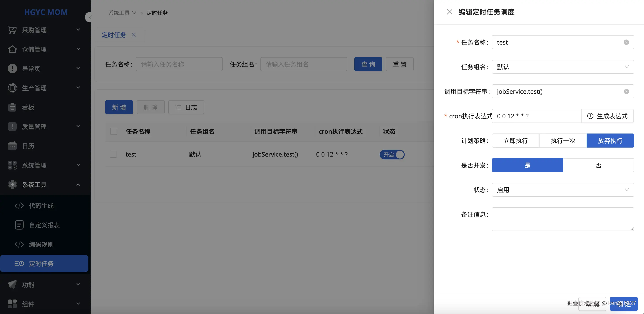Click the 生成表达式 button

(x=607, y=116)
